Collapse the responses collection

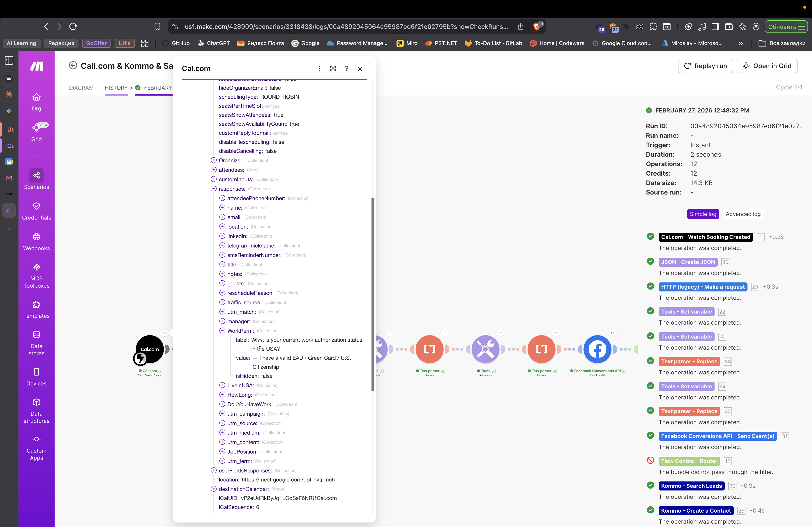coord(214,188)
